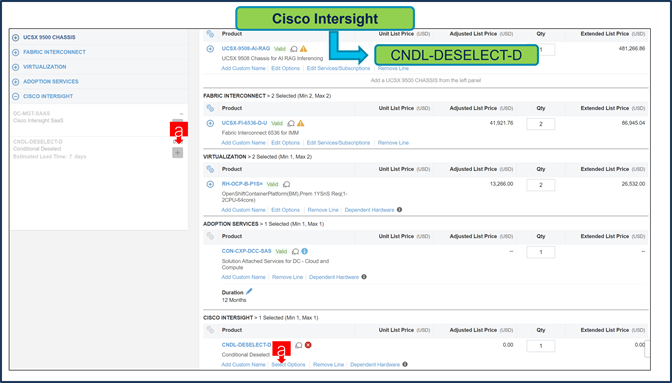Viewport: 672px width, 383px height.
Task: Click Add Custom Name for RH-OCP-B-P1S=
Action: 243,210
